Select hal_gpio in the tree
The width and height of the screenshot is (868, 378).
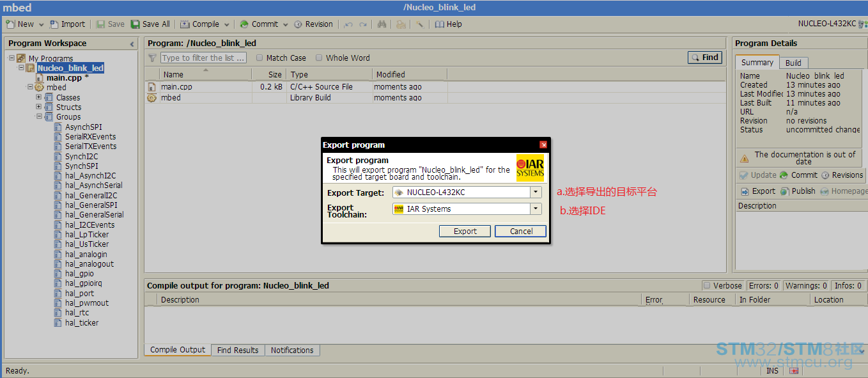click(79, 274)
